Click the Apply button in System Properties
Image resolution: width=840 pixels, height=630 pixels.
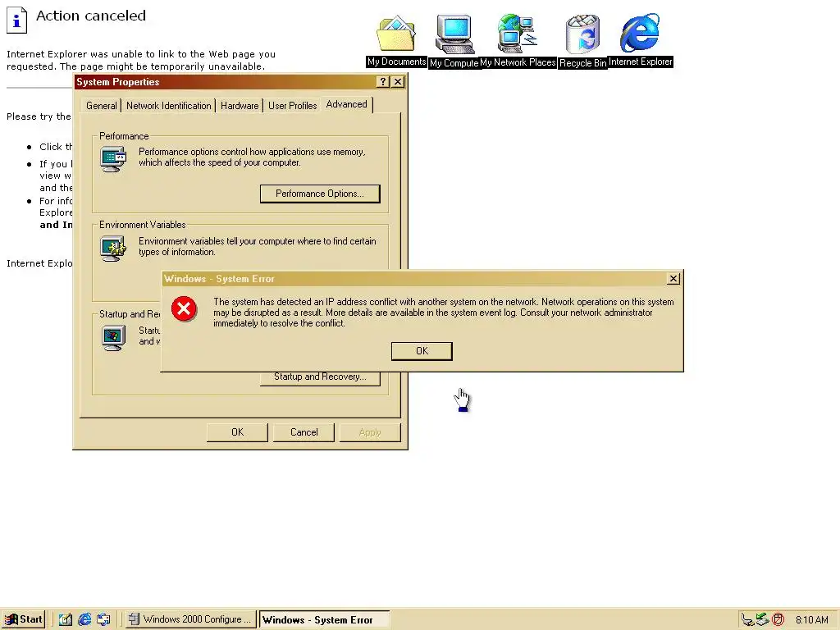[370, 432]
